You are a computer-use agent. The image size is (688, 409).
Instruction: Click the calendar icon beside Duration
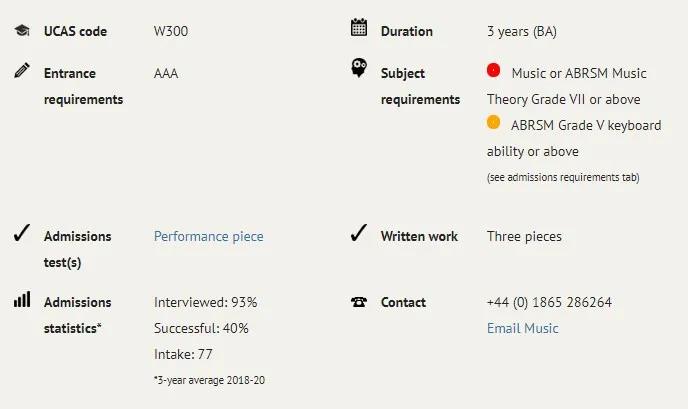359,27
